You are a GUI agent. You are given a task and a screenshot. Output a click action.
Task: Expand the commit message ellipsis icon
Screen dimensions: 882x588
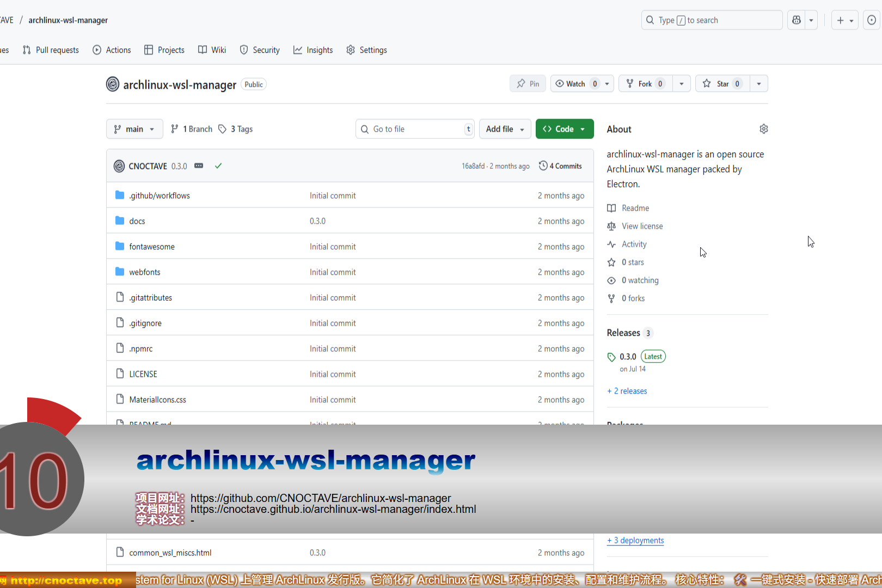tap(199, 166)
